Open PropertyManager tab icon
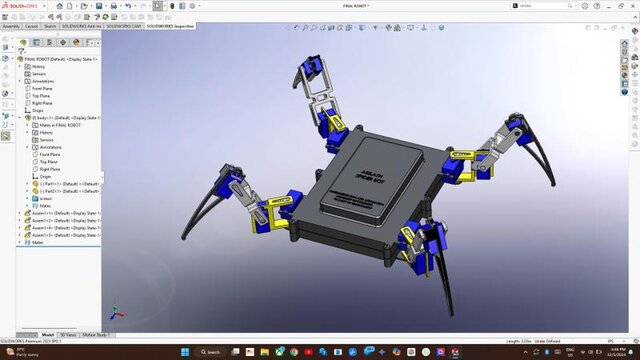 coord(36,42)
